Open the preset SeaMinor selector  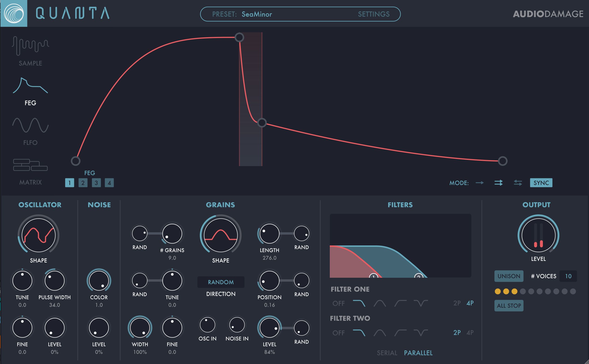point(257,14)
